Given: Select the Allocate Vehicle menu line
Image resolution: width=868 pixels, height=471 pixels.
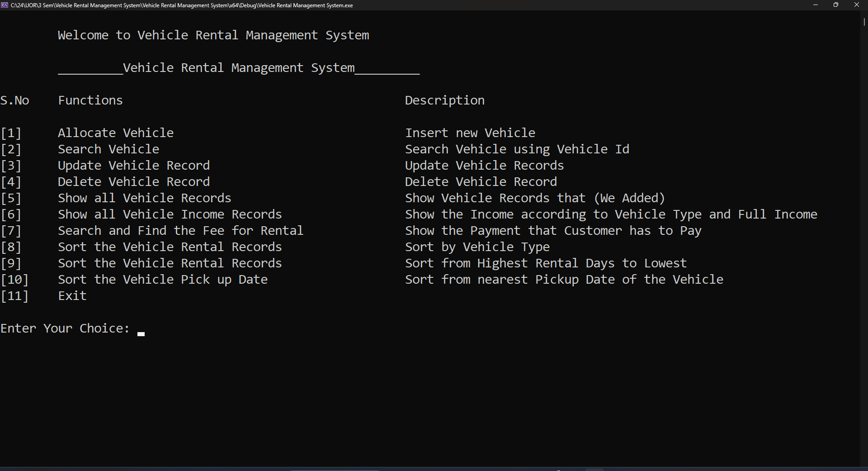Looking at the screenshot, I should point(115,133).
